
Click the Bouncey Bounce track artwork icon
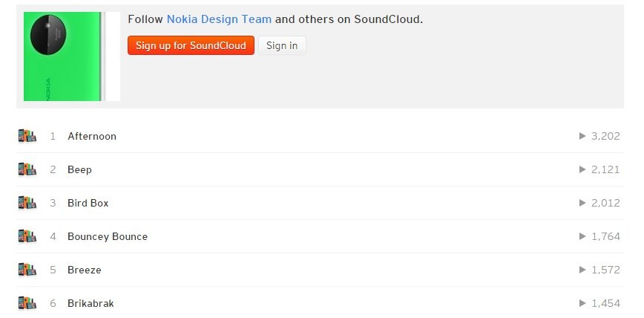[x=27, y=236]
